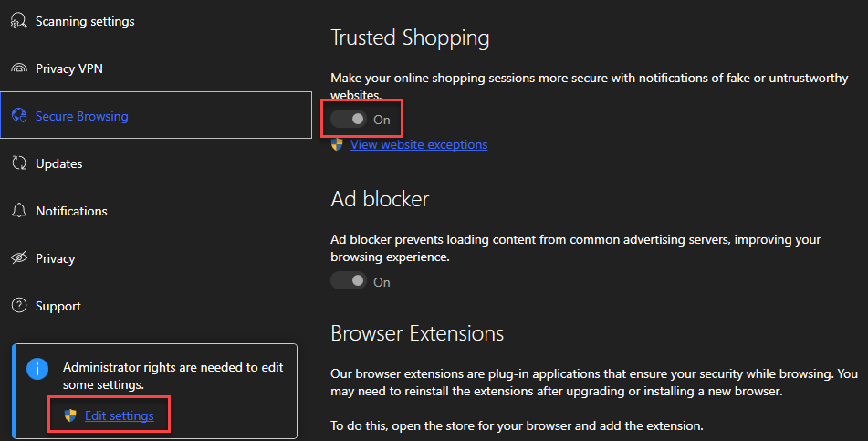The width and height of the screenshot is (868, 441).
Task: Open the View website exceptions link
Action: click(x=419, y=144)
